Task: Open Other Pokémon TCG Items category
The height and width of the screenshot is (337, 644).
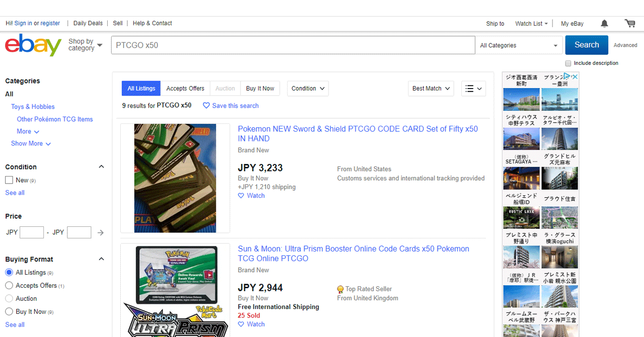Action: [x=55, y=119]
